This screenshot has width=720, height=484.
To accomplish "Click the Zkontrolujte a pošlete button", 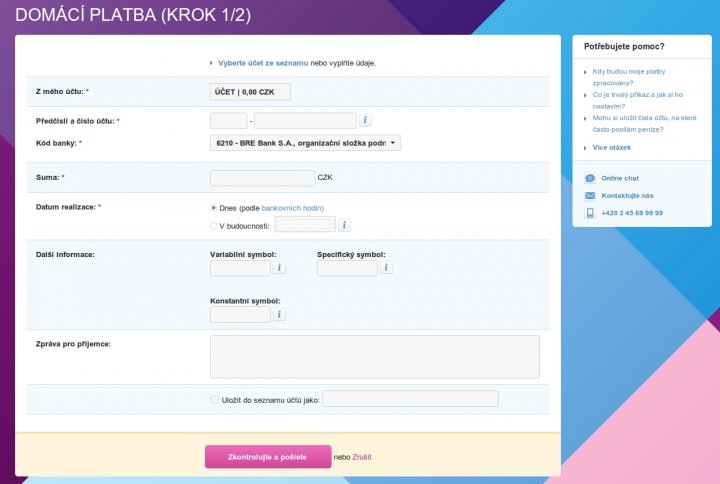I will pyautogui.click(x=268, y=457).
